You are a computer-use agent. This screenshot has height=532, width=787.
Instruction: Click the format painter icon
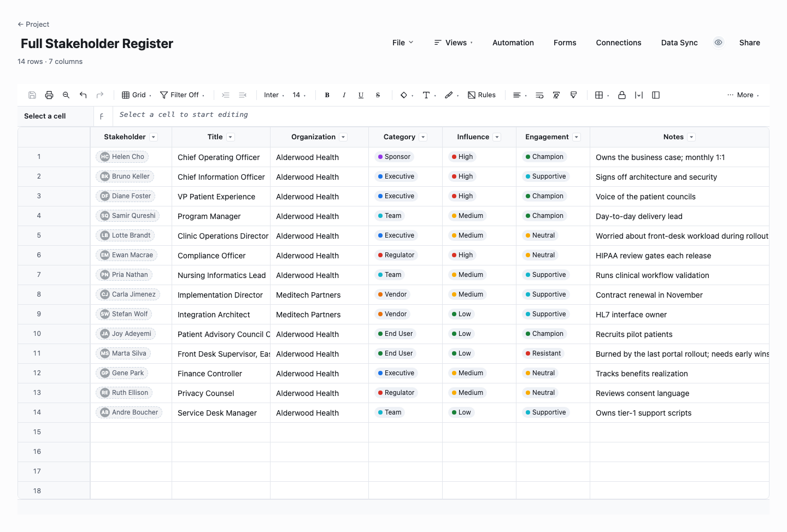(573, 95)
